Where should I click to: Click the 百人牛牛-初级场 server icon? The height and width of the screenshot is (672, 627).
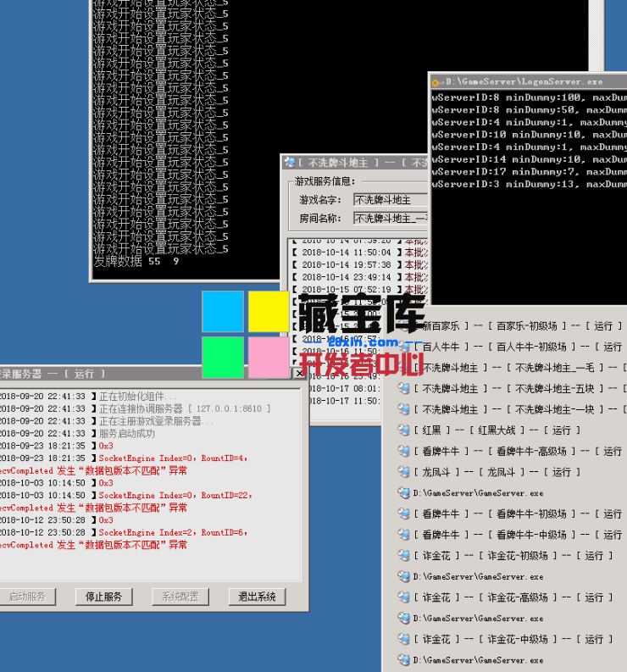point(404,347)
